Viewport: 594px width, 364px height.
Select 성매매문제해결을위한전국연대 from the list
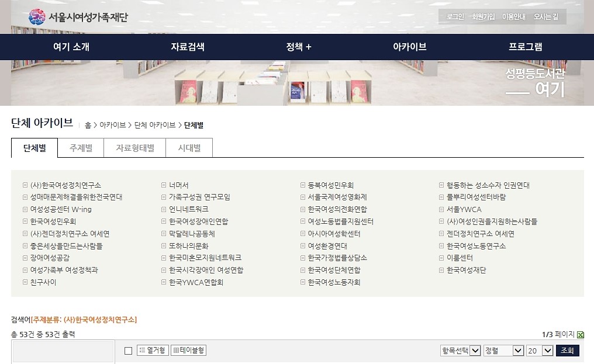click(76, 197)
